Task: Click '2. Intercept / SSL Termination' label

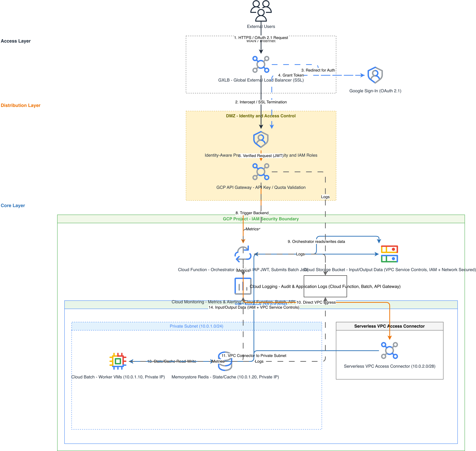Action: click(x=261, y=102)
